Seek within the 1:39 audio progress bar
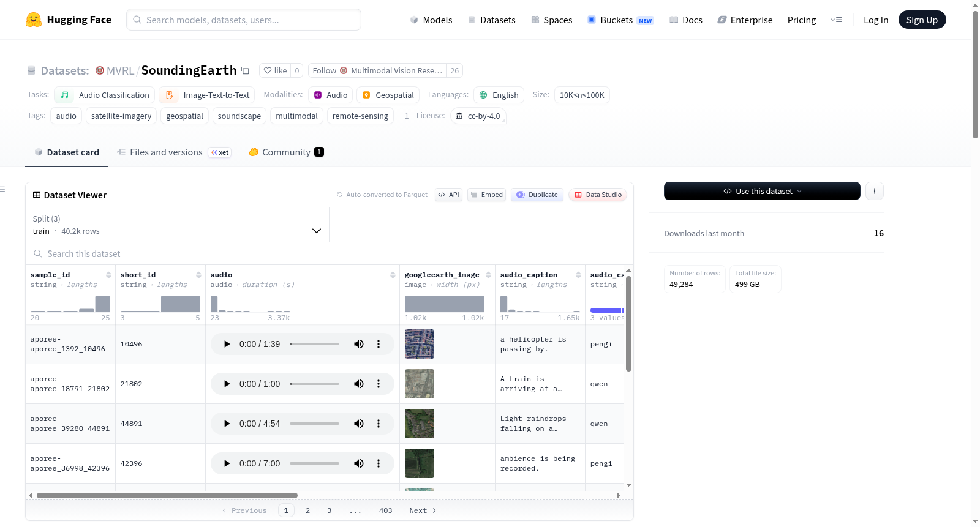The height and width of the screenshot is (527, 980). click(314, 344)
